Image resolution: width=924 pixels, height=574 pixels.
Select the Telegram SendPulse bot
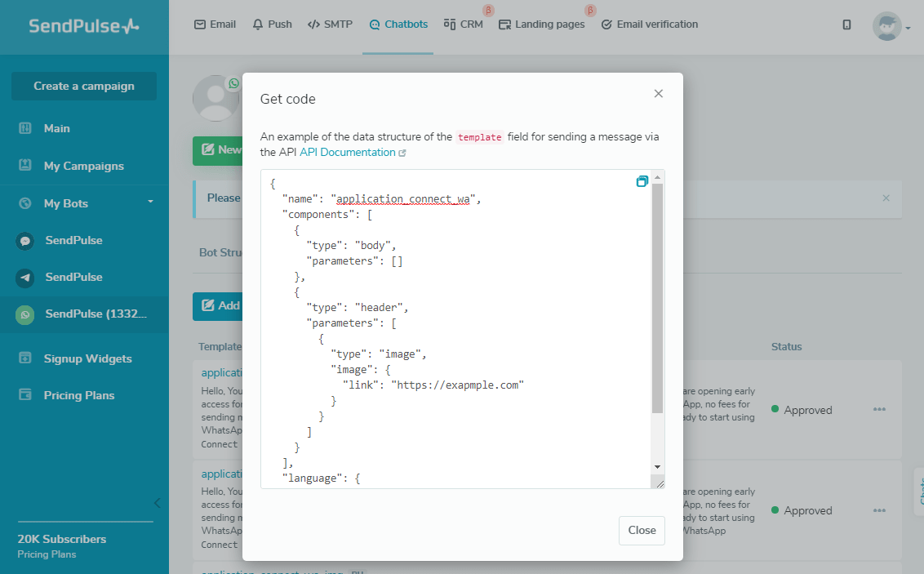click(73, 277)
